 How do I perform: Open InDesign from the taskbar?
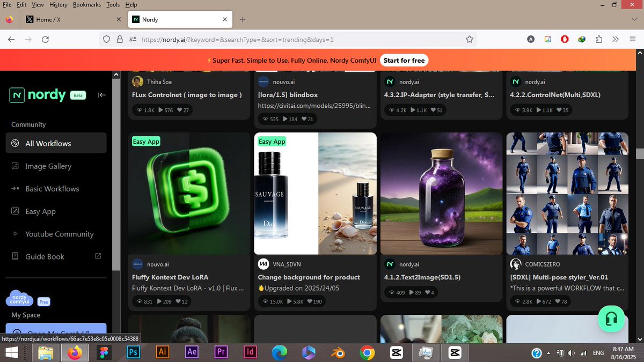coord(250,352)
